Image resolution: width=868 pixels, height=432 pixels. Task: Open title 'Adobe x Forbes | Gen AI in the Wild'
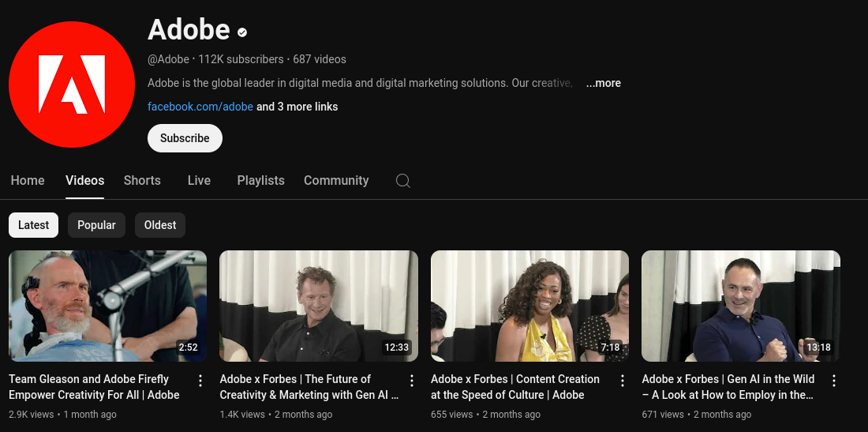pos(728,387)
